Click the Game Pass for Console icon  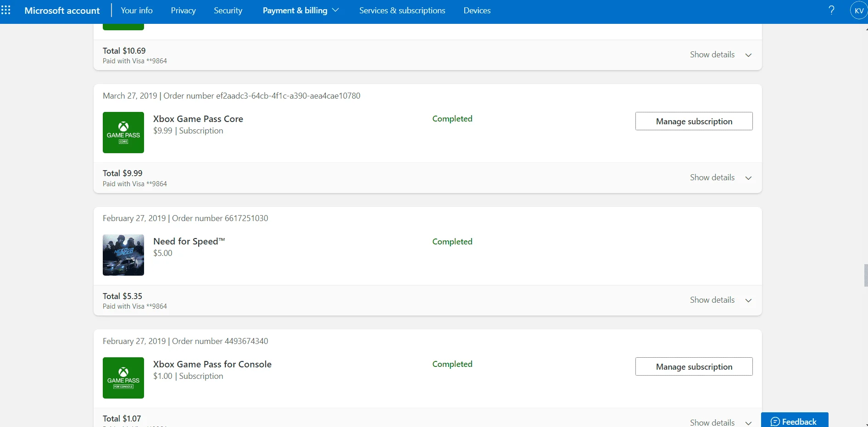pyautogui.click(x=123, y=378)
